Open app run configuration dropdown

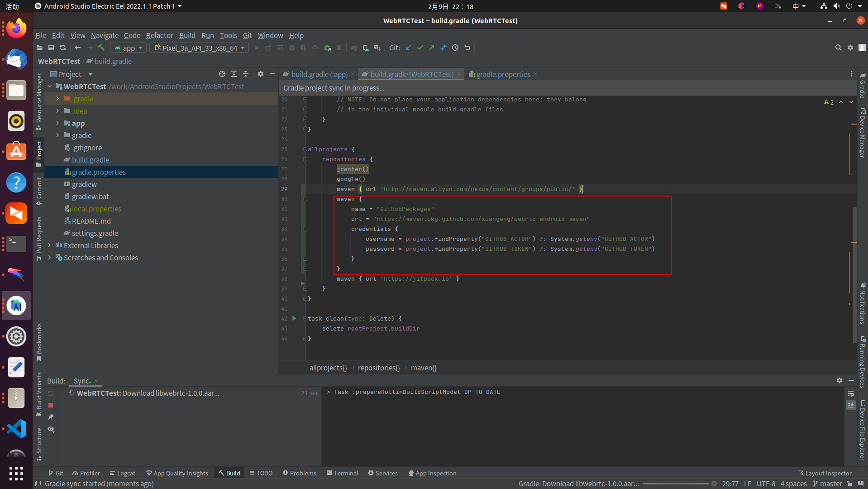point(129,48)
